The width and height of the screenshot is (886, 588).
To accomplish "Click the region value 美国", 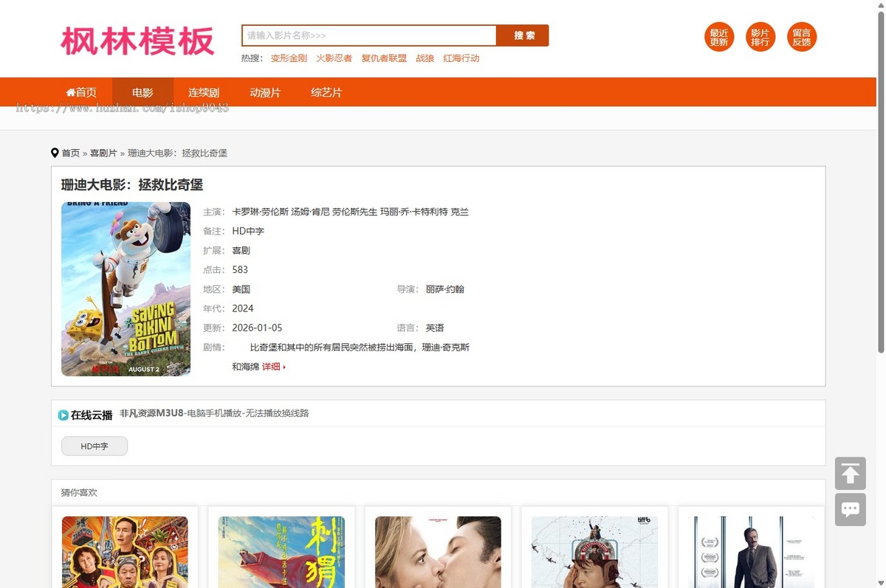I will coord(241,289).
